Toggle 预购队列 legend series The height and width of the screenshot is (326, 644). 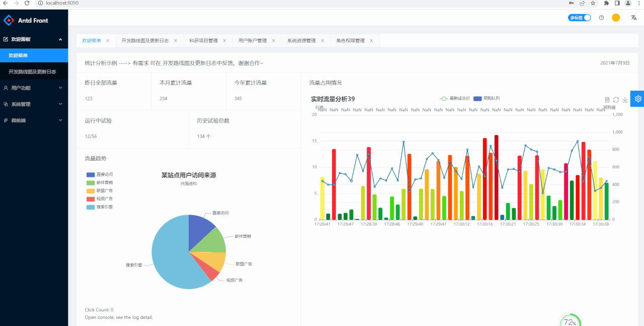click(x=487, y=99)
